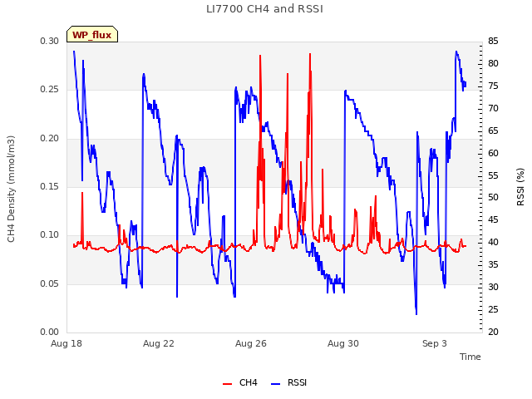The width and height of the screenshot is (532, 399).
Task: Click the tallest red CH4 spike near Aug 28
Action: (310, 54)
